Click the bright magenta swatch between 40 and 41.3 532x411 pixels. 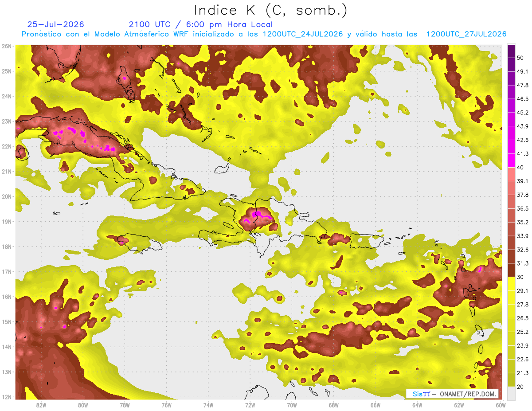pyautogui.click(x=511, y=160)
